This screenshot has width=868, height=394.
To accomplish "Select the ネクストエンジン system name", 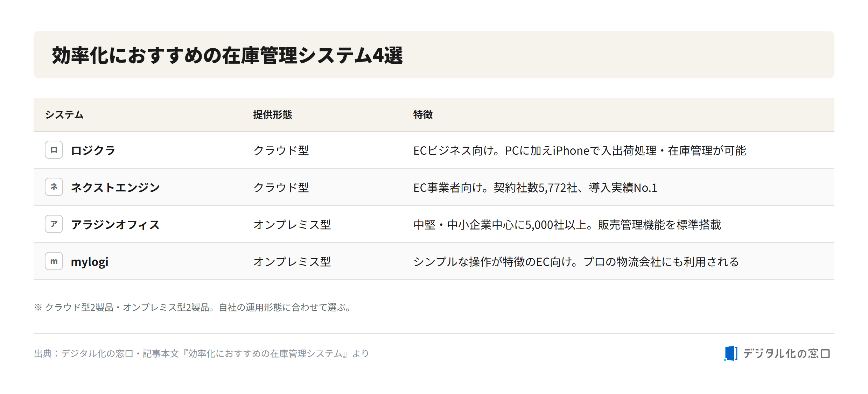I will [115, 188].
